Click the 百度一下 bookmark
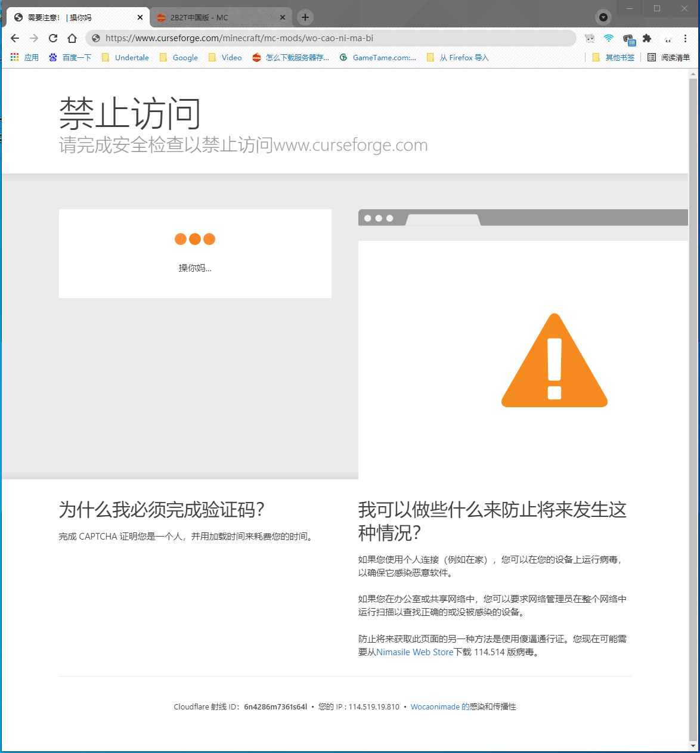 tap(70, 58)
